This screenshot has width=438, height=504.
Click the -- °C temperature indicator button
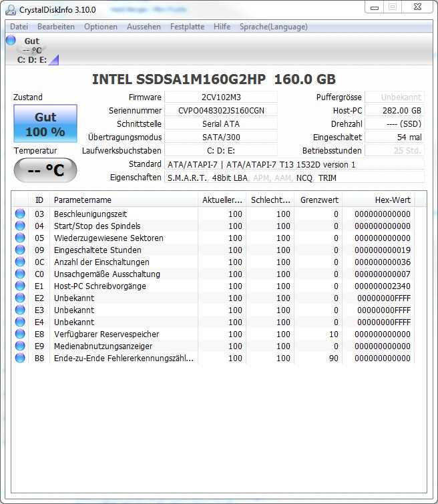[45, 170]
